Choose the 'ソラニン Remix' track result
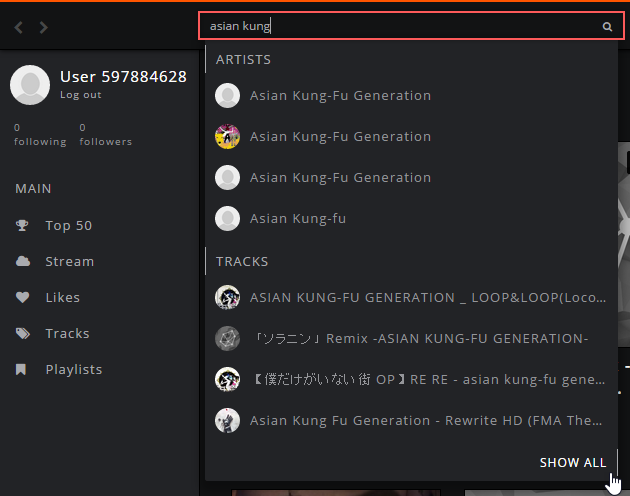This screenshot has width=630, height=496. coord(418,339)
